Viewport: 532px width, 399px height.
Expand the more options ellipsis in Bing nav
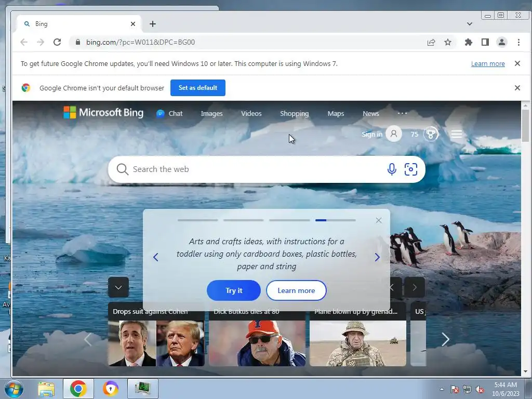(403, 113)
